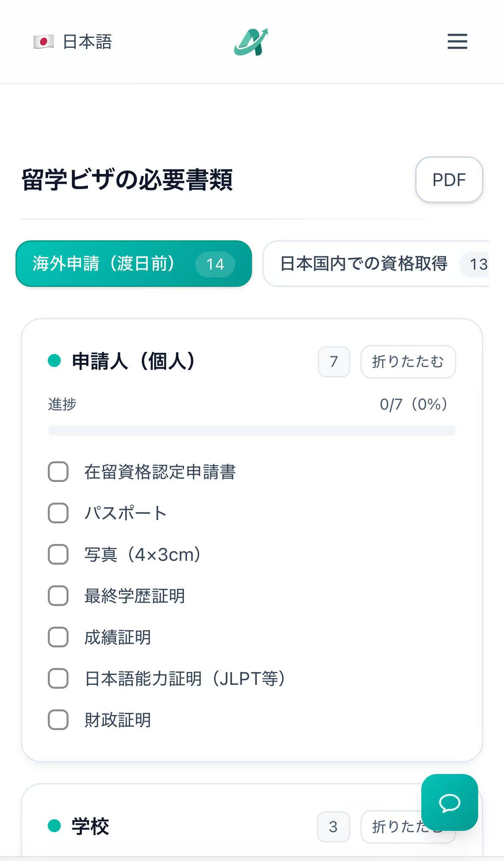Click the 3 count badge for 学校
504x861 pixels.
point(333,827)
